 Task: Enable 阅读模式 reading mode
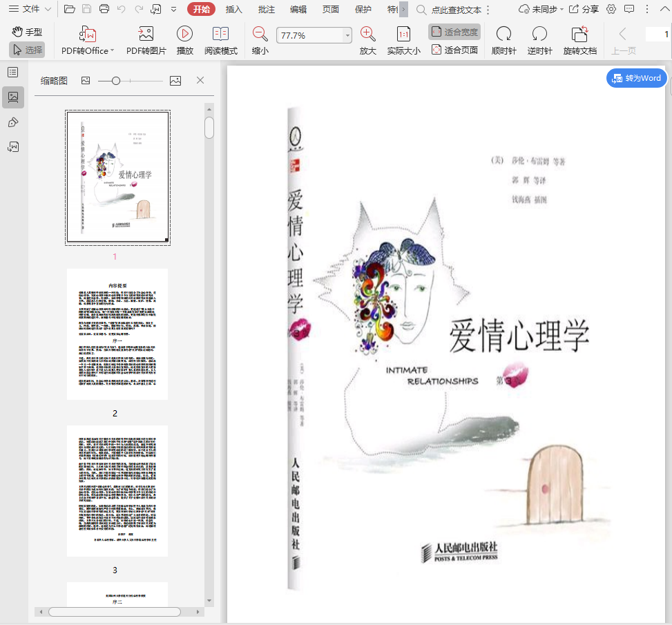[x=221, y=40]
